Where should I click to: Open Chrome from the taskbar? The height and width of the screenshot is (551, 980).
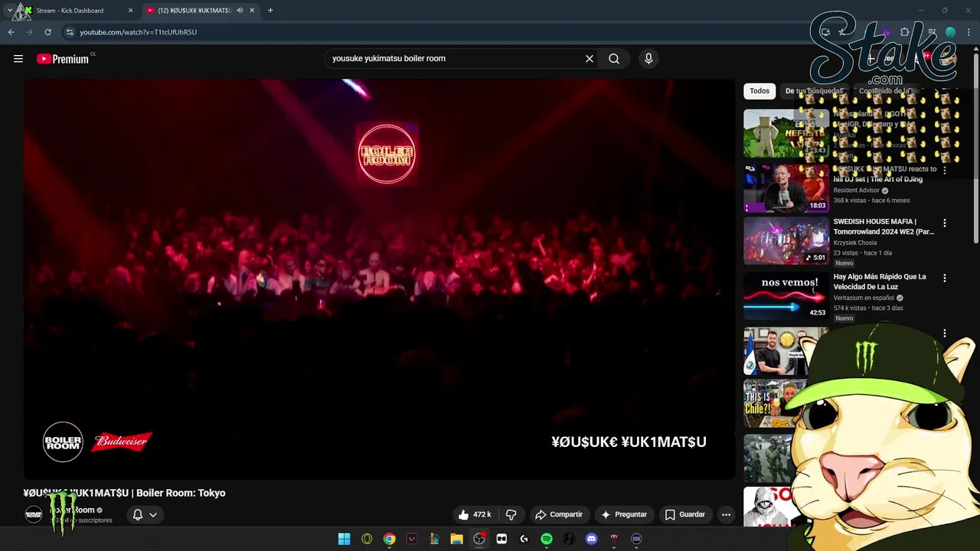pos(390,539)
